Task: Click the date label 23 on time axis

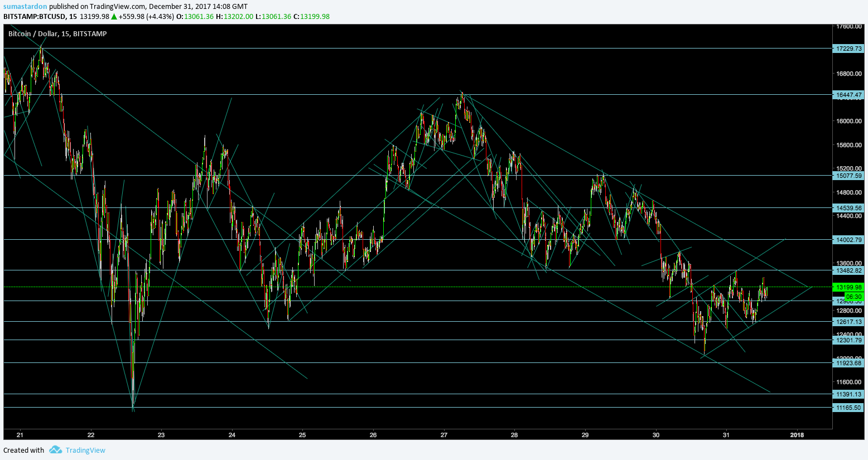Action: (x=161, y=435)
